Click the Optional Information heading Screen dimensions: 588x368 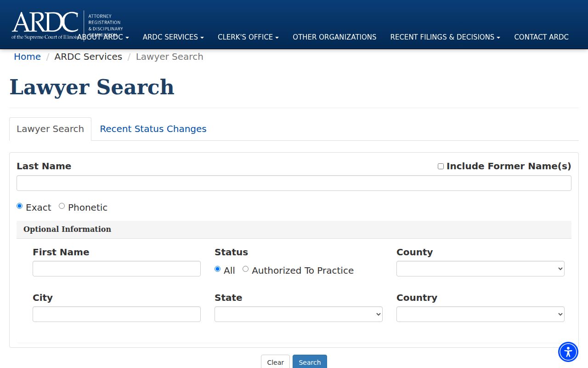[67, 229]
